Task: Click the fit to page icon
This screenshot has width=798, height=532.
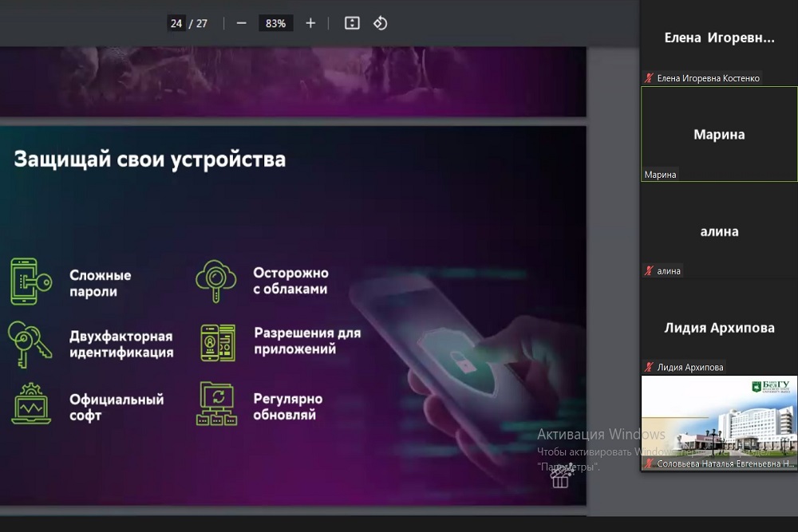Action: (x=352, y=23)
